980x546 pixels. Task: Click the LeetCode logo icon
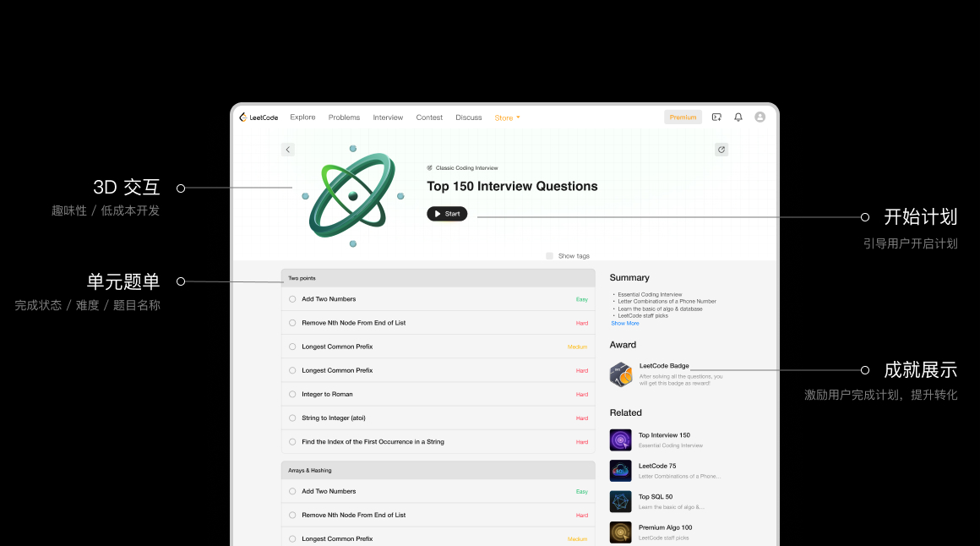(x=243, y=117)
